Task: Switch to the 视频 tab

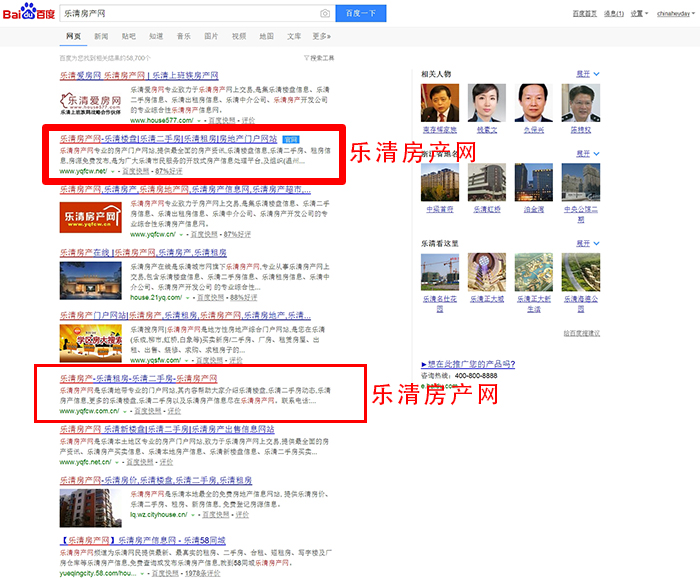Action: (x=239, y=36)
